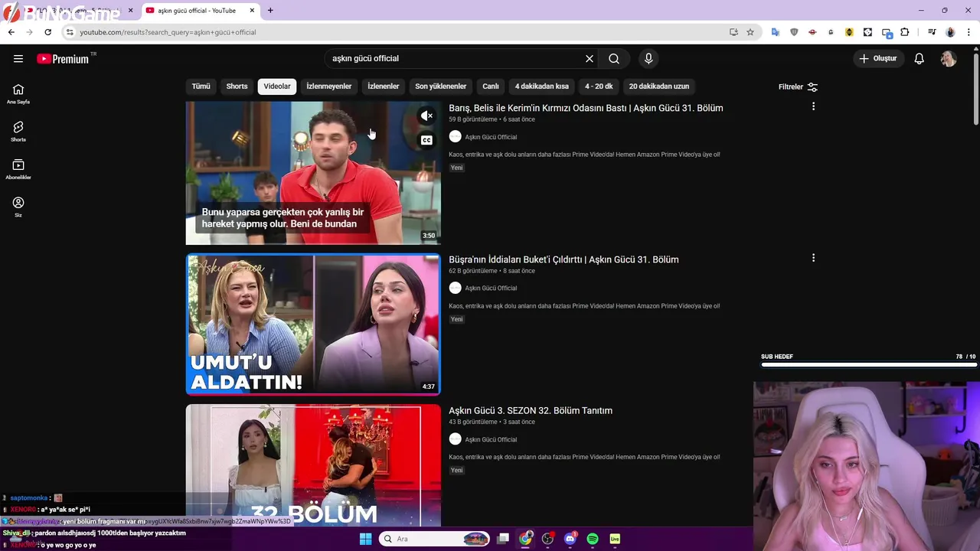Viewport: 980px width, 551px height.
Task: Open Abonelikler in the sidebar
Action: (x=18, y=169)
